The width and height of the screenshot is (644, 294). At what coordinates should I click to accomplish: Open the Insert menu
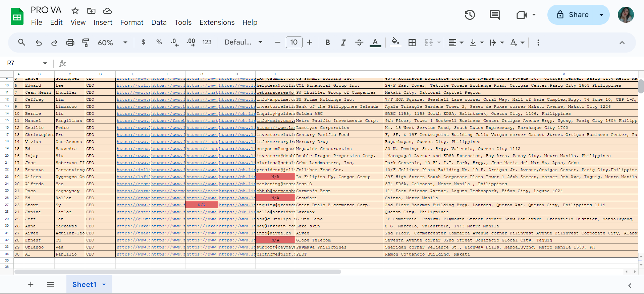103,22
